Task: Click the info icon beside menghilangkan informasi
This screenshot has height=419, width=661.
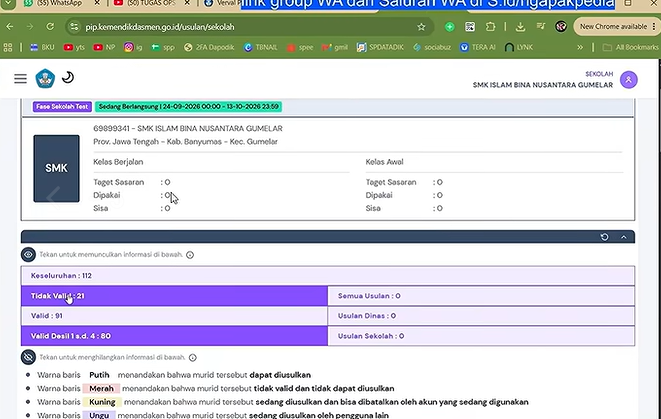Action: coord(193,357)
